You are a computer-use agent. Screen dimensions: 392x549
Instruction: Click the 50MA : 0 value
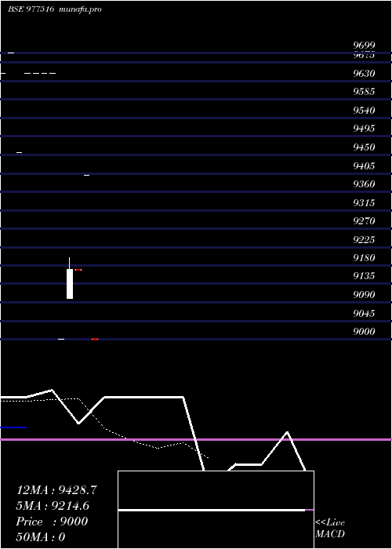pos(41,537)
